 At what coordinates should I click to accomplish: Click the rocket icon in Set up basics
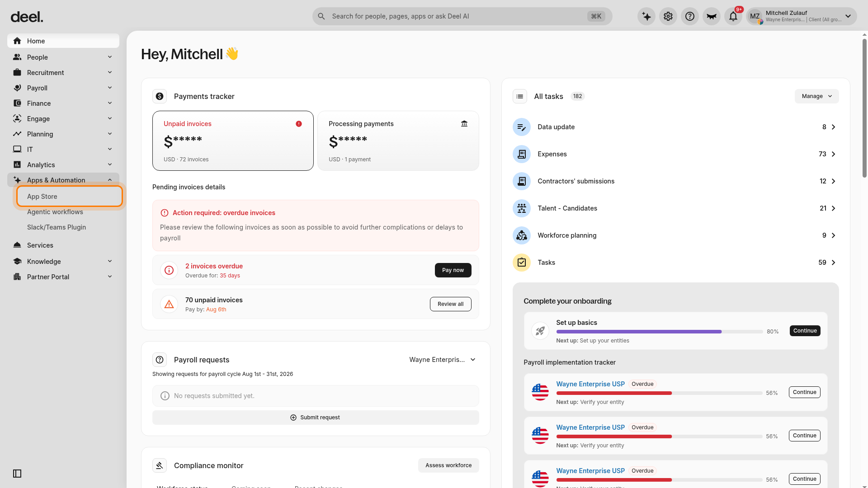540,331
